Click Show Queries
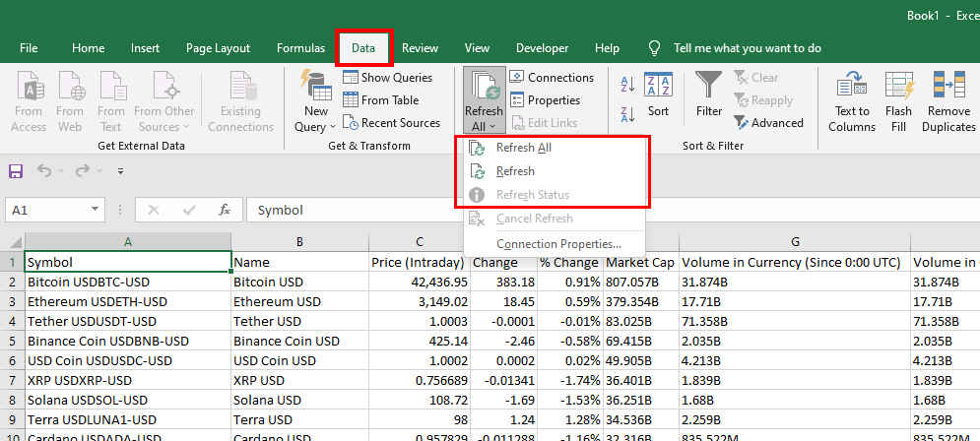This screenshot has width=980, height=441. (387, 78)
